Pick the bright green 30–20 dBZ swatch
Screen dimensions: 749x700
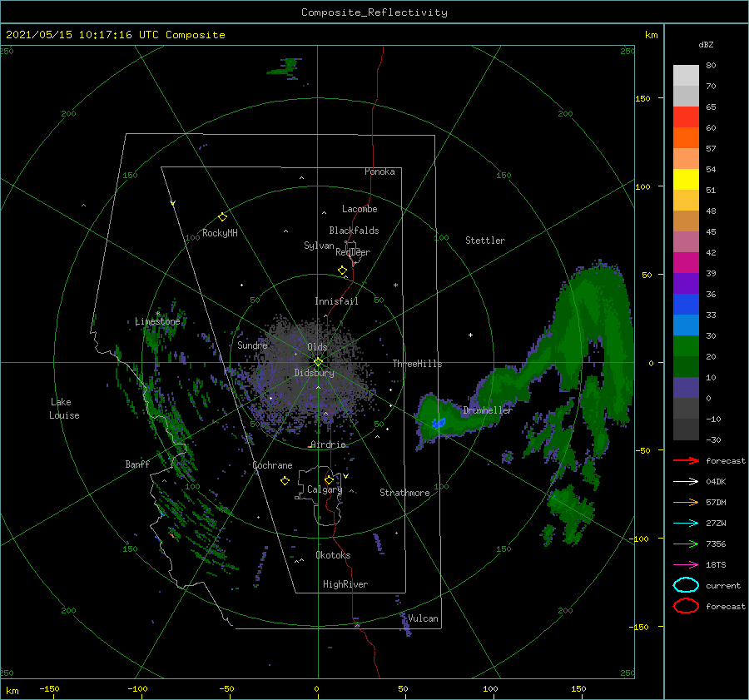pos(686,346)
